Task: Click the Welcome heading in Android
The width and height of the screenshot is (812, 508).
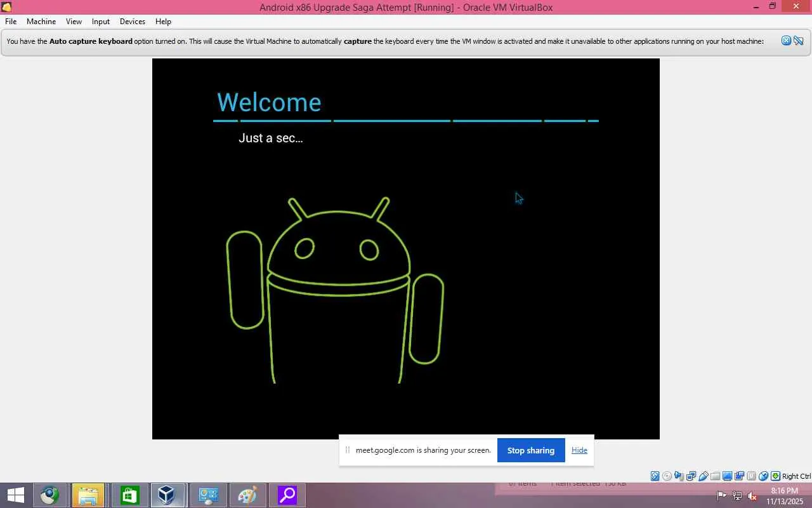Action: point(269,102)
